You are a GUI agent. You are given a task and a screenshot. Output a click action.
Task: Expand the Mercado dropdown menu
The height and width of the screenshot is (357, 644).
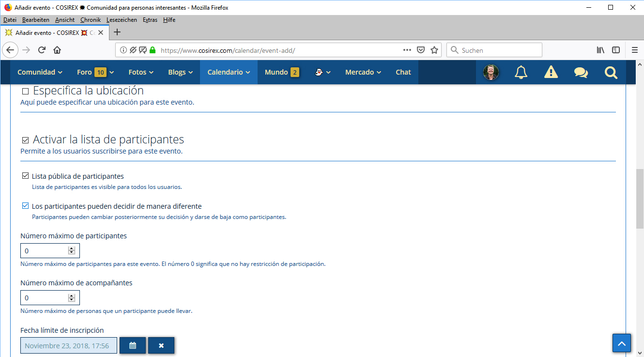click(363, 72)
